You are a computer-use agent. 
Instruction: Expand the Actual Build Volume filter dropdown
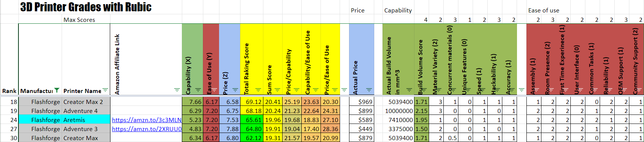409,90
